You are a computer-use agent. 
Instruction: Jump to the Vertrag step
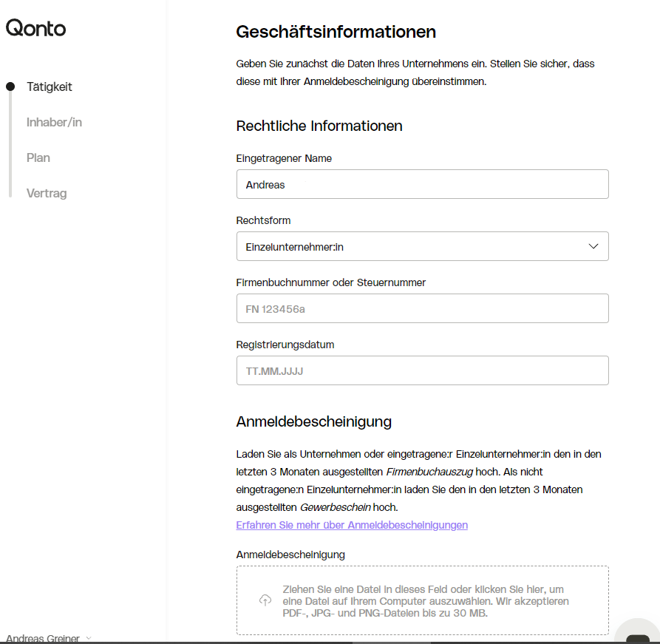click(47, 193)
